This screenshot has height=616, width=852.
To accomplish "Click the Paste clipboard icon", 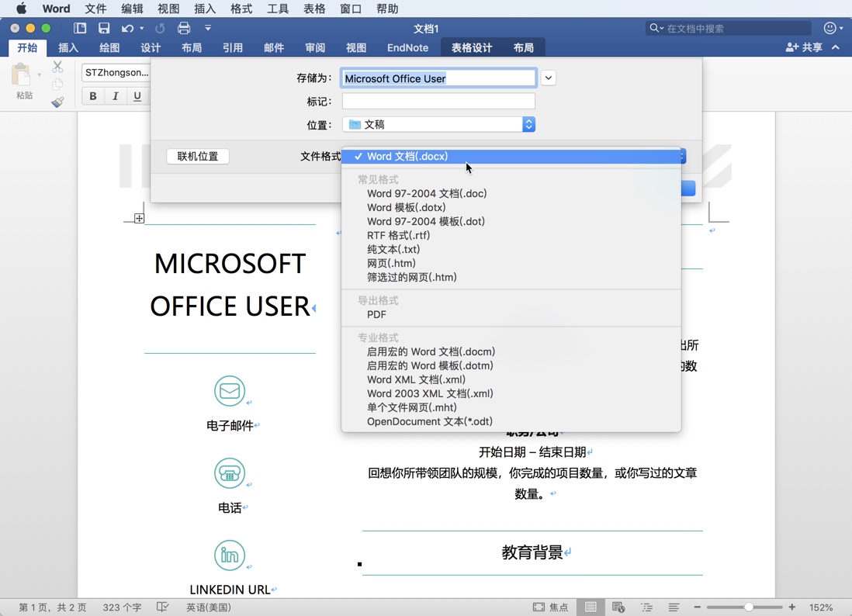I will point(21,74).
